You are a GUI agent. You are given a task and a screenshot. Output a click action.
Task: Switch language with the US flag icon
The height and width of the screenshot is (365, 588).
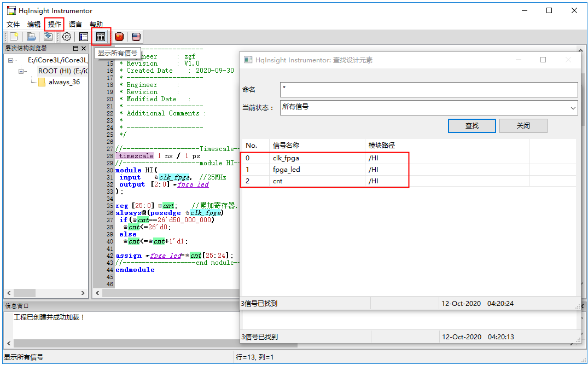(136, 37)
